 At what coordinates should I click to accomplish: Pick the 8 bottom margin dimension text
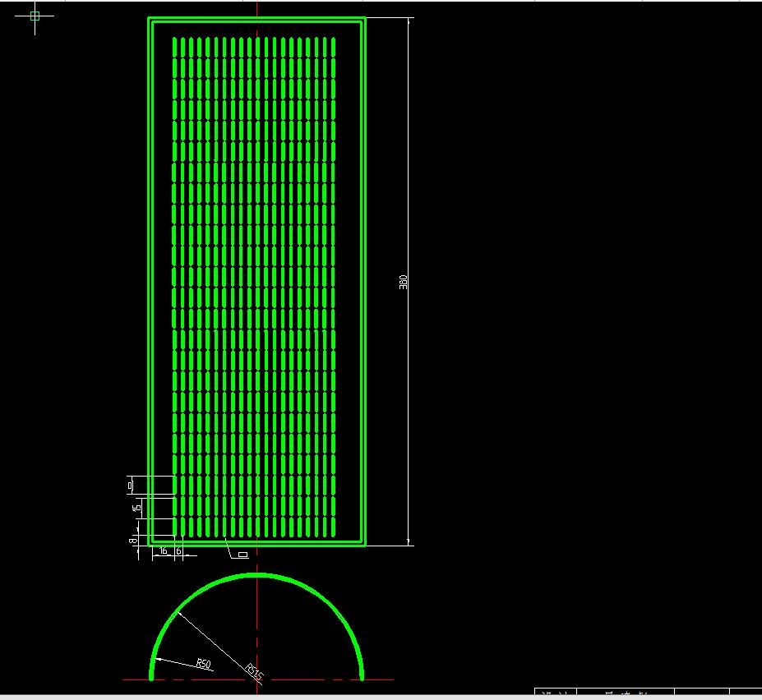pyautogui.click(x=132, y=540)
